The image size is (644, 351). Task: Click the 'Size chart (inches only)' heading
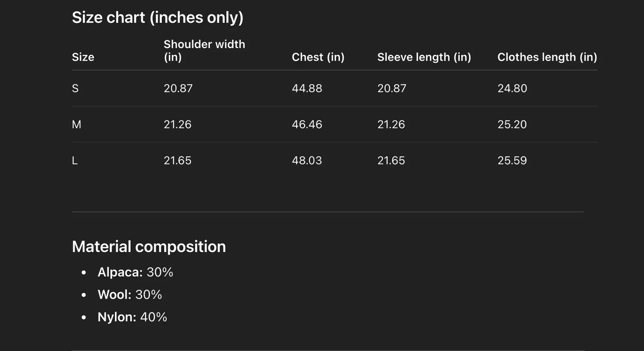pyautogui.click(x=158, y=17)
